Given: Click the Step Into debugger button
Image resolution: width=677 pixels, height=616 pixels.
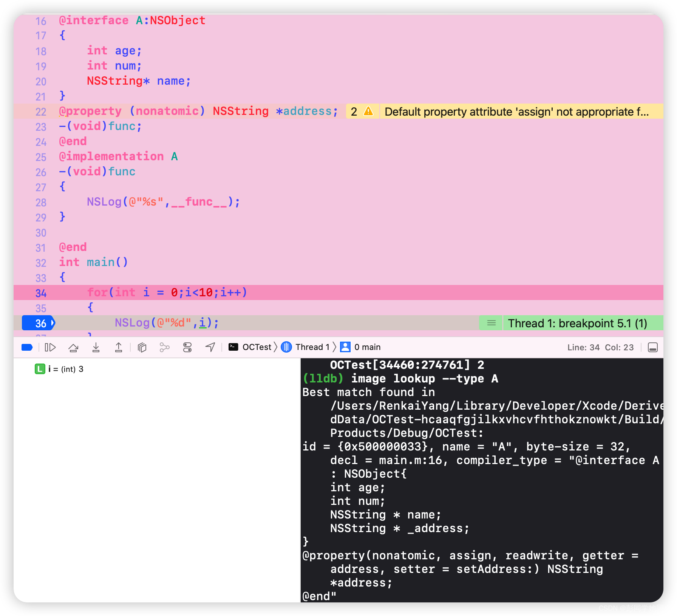Looking at the screenshot, I should tap(96, 347).
